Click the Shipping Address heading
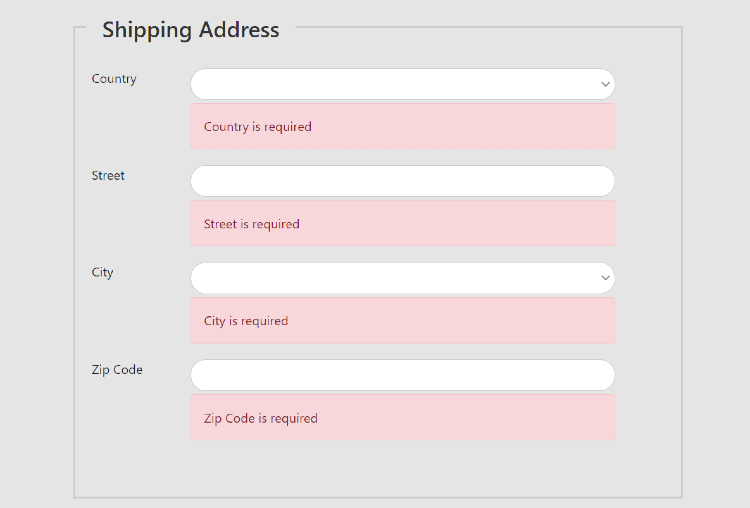 pos(191,30)
